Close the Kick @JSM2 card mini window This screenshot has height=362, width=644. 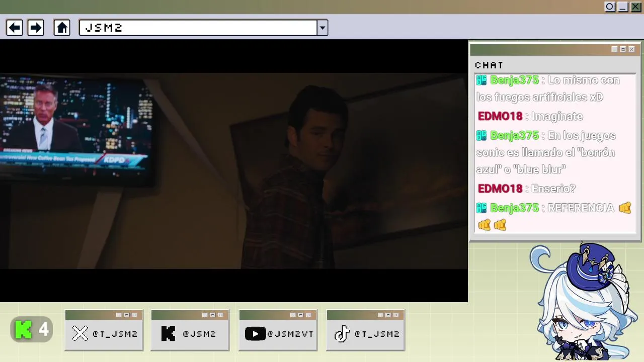pyautogui.click(x=220, y=315)
